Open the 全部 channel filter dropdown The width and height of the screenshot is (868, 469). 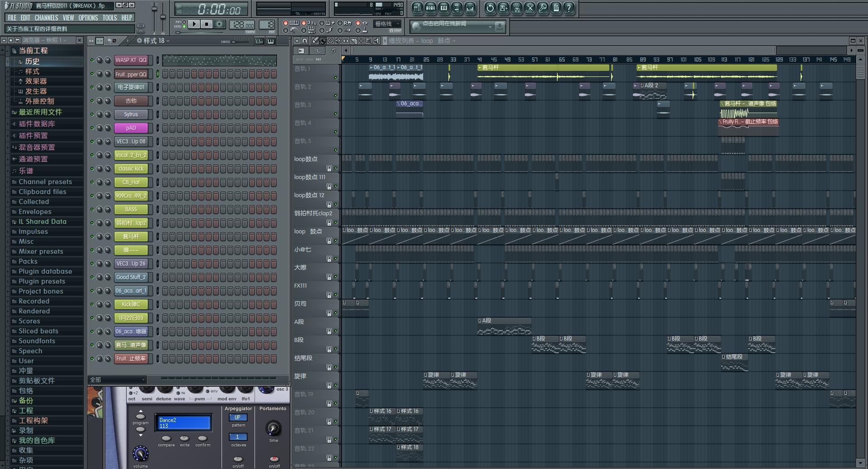[117, 380]
